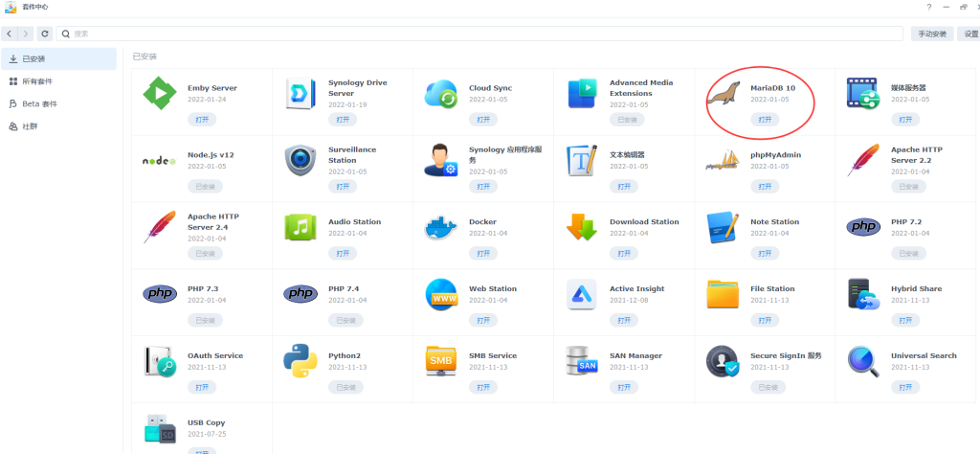
Task: Click Apache HTTP Server 2.2 feather icon
Action: (863, 160)
